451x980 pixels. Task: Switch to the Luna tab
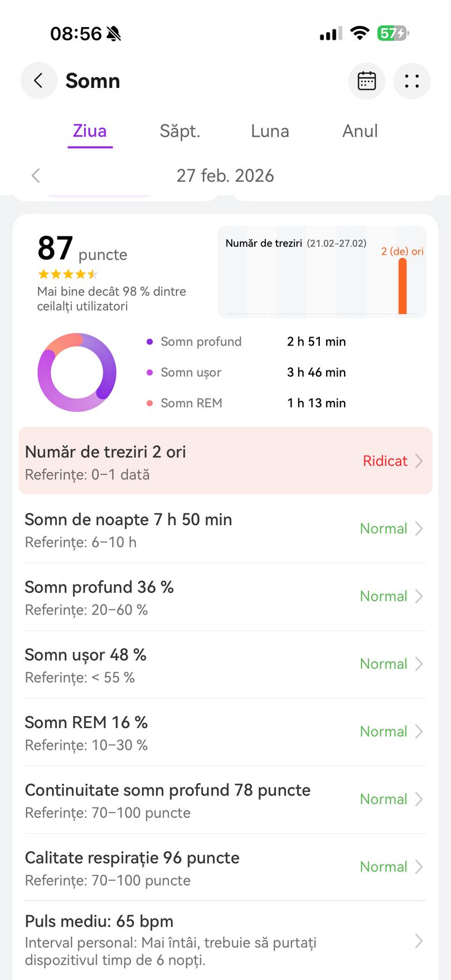coord(270,131)
